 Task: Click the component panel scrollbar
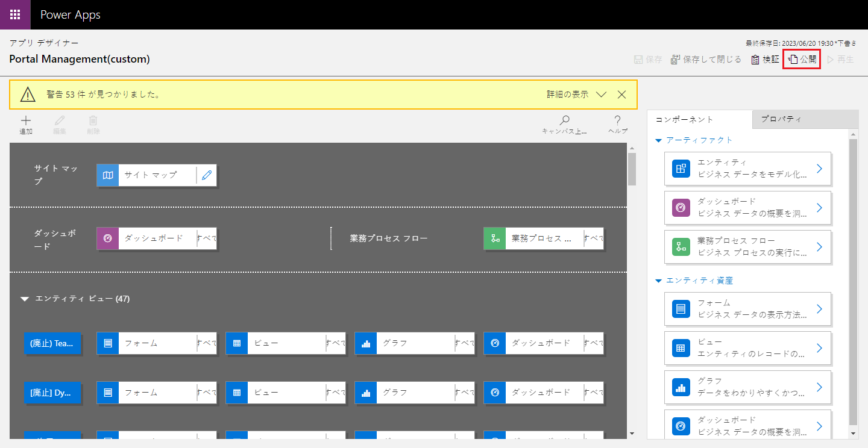[x=854, y=281]
